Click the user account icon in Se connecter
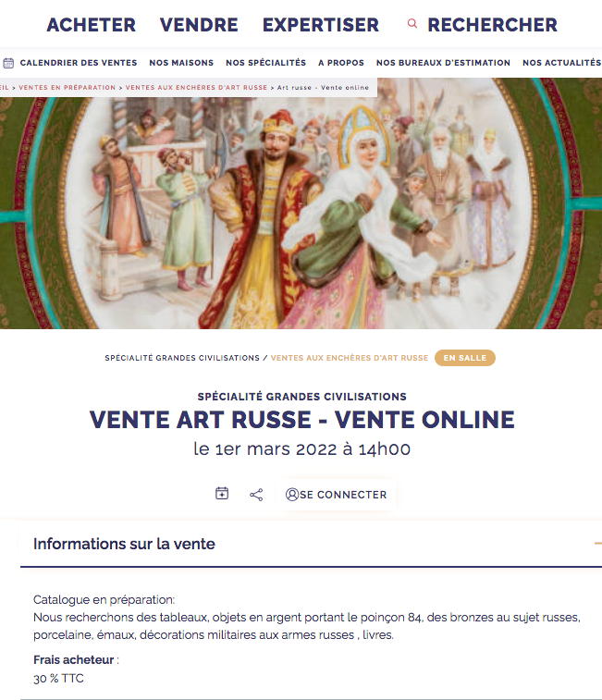The width and height of the screenshot is (602, 700). point(291,495)
